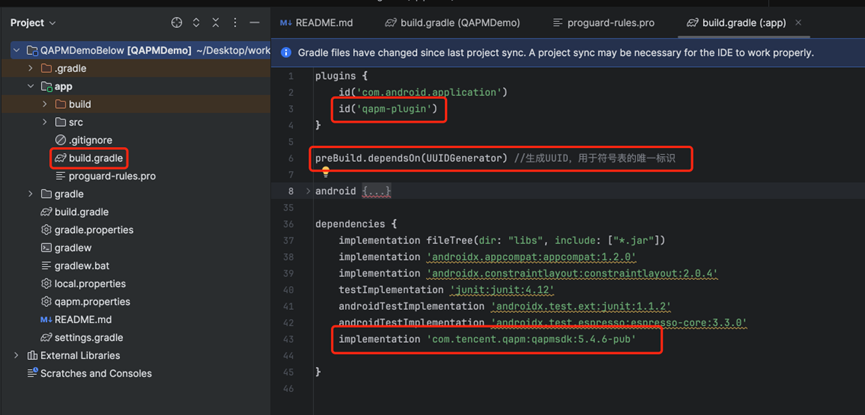Select qapm.properties in project tree
The height and width of the screenshot is (415, 865).
[x=92, y=302]
